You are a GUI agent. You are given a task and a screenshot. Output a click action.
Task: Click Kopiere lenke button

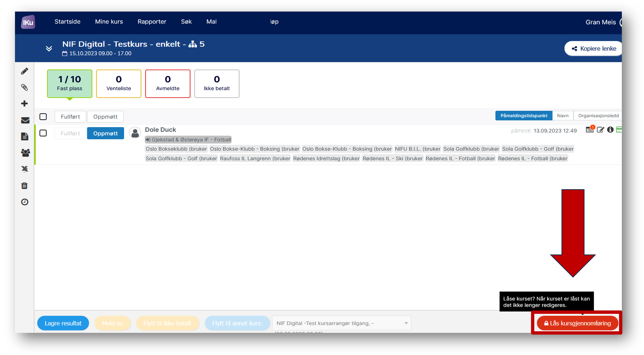point(593,49)
